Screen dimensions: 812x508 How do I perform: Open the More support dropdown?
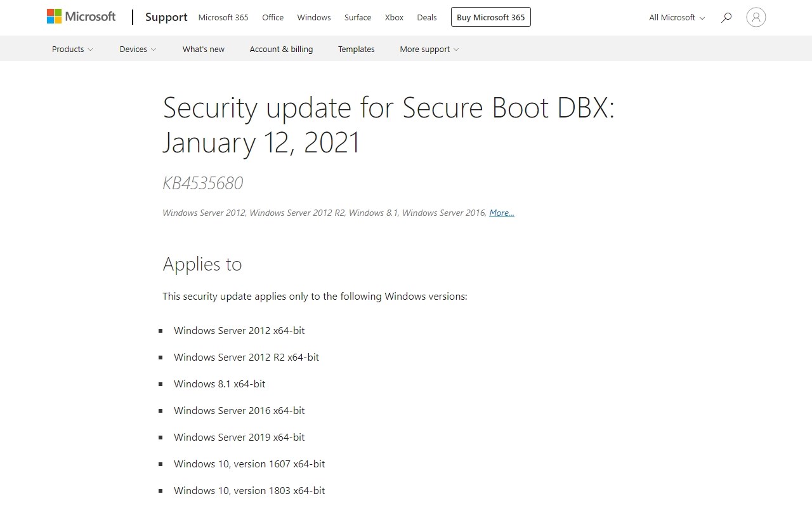(429, 49)
